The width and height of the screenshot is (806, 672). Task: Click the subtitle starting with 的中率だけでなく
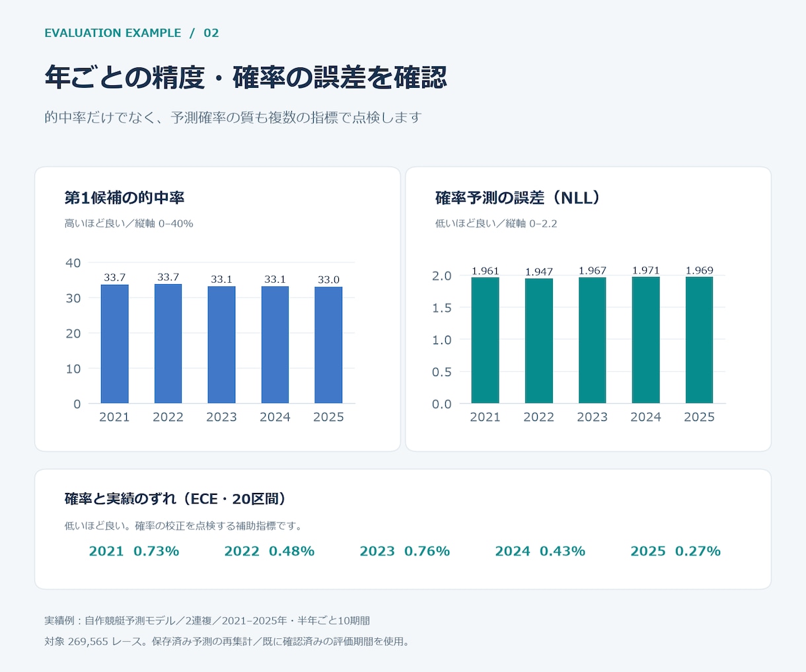[233, 118]
